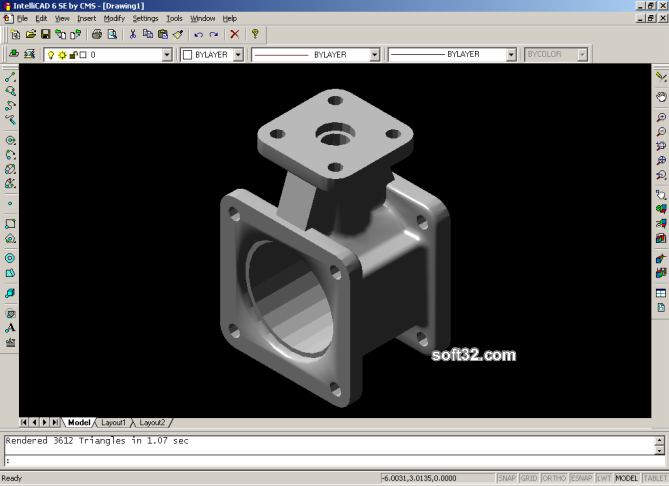The width and height of the screenshot is (669, 486).
Task: Toggle GRID display in status bar
Action: point(529,478)
